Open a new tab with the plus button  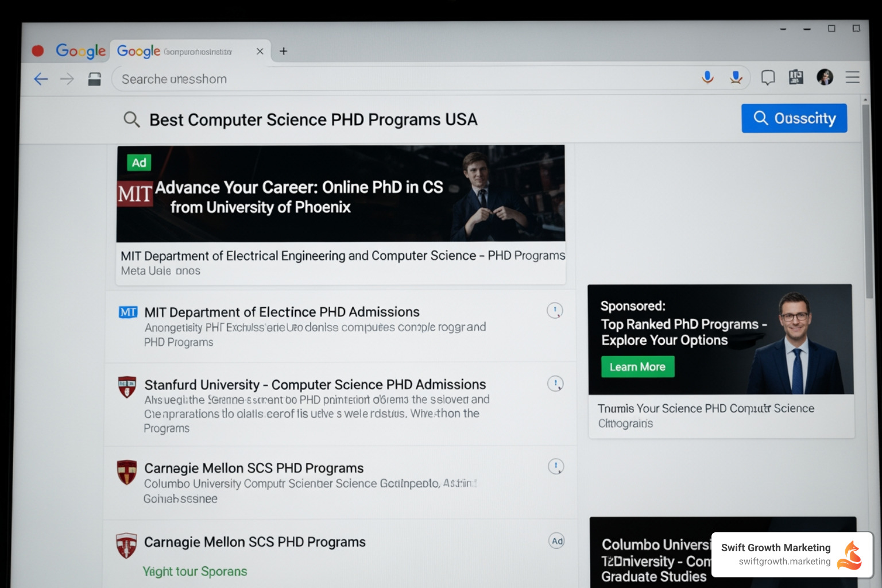coord(283,51)
